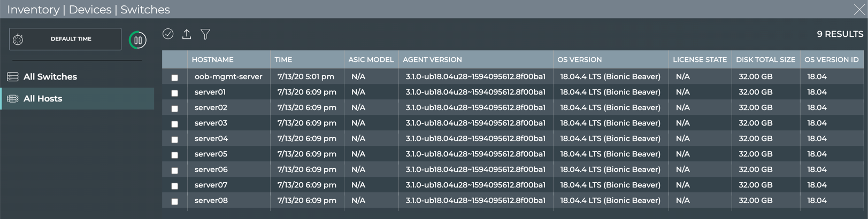This screenshot has width=868, height=219.
Task: Sort table by OS Version header
Action: point(579,60)
